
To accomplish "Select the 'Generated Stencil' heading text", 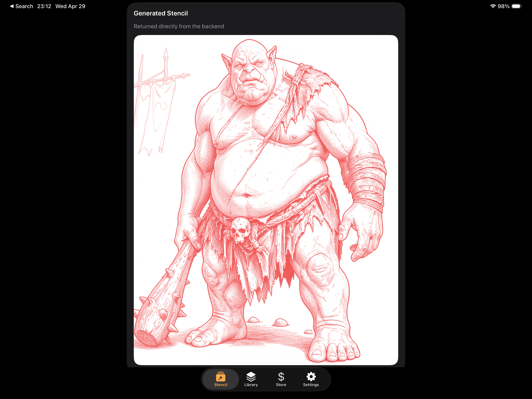I will click(161, 13).
